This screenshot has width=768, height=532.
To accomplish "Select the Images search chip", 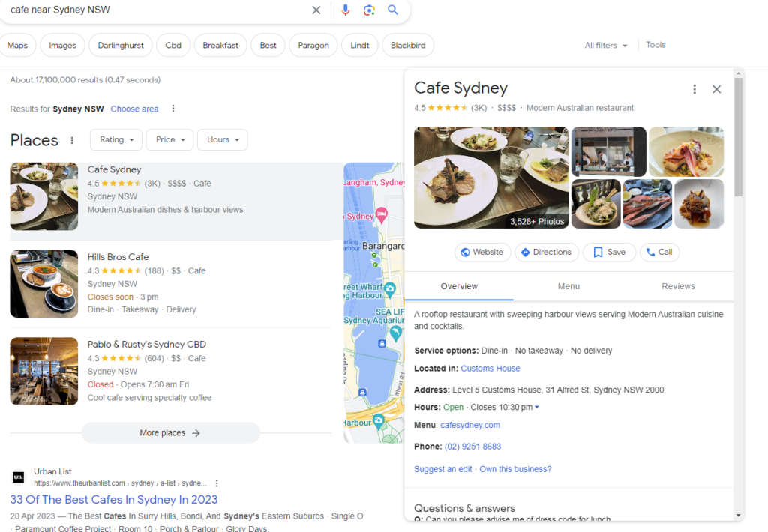I will click(63, 45).
